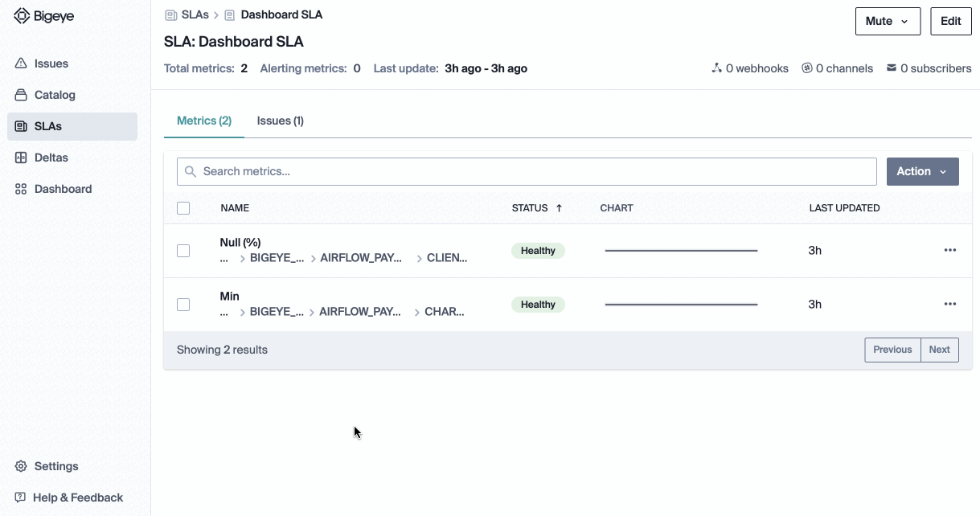The height and width of the screenshot is (516, 980).
Task: Open more options for Min row
Action: point(950,304)
